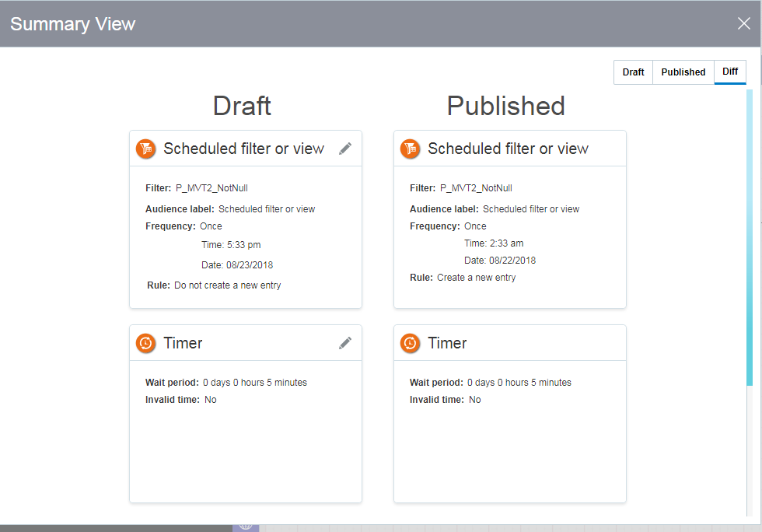The image size is (762, 532).
Task: Click Published Frequency value Once
Action: [x=475, y=226]
